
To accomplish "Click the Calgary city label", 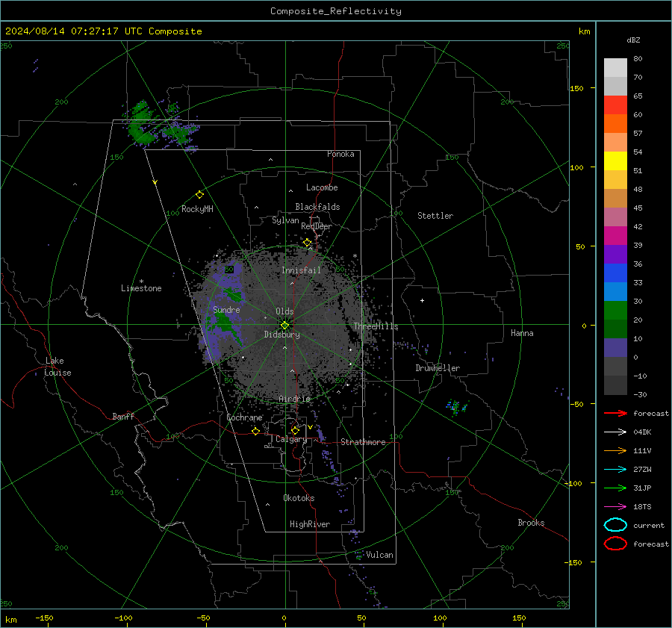I will click(x=291, y=439).
